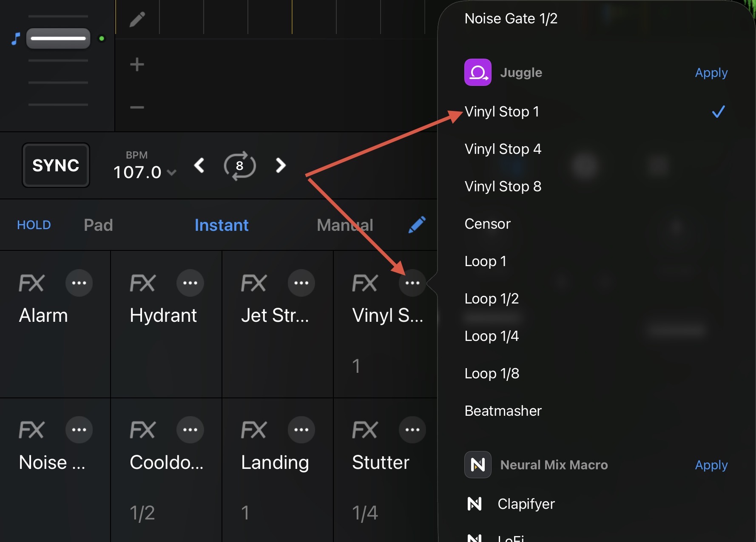Image resolution: width=756 pixels, height=542 pixels.
Task: Open options for the Alarm FX pad
Action: (x=79, y=283)
